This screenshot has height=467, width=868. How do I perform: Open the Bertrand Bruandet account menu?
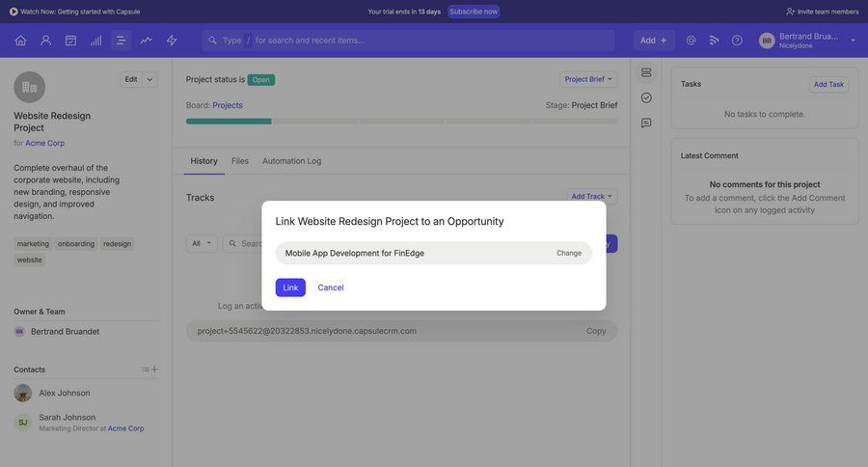[808, 41]
